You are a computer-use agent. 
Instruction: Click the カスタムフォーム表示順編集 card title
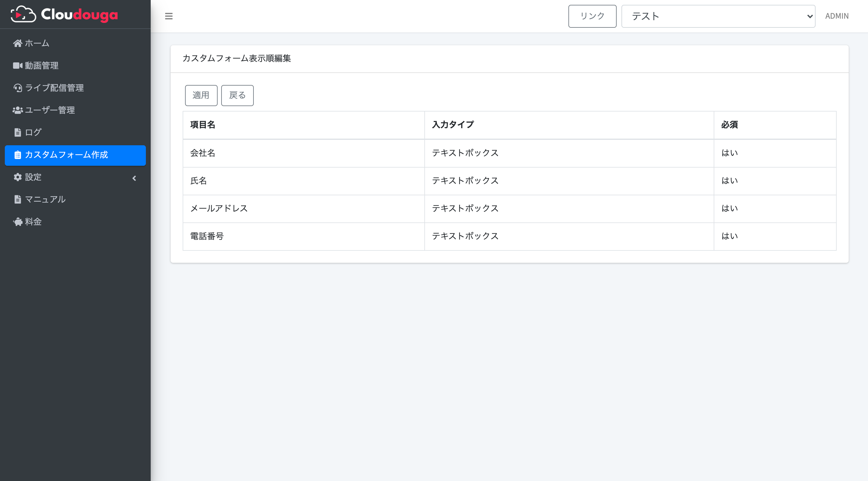click(x=237, y=58)
